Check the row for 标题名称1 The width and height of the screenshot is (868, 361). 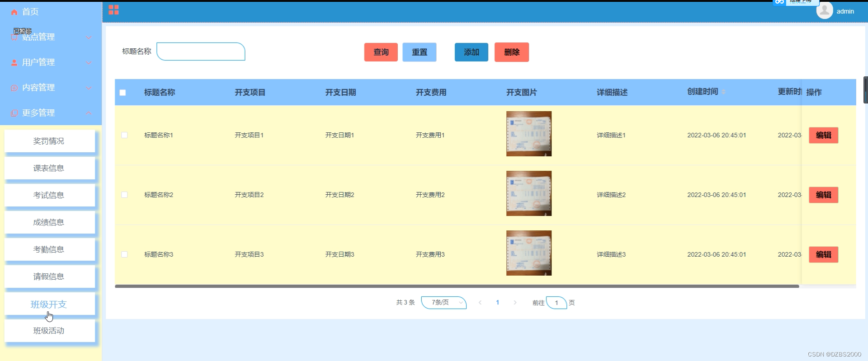(124, 135)
